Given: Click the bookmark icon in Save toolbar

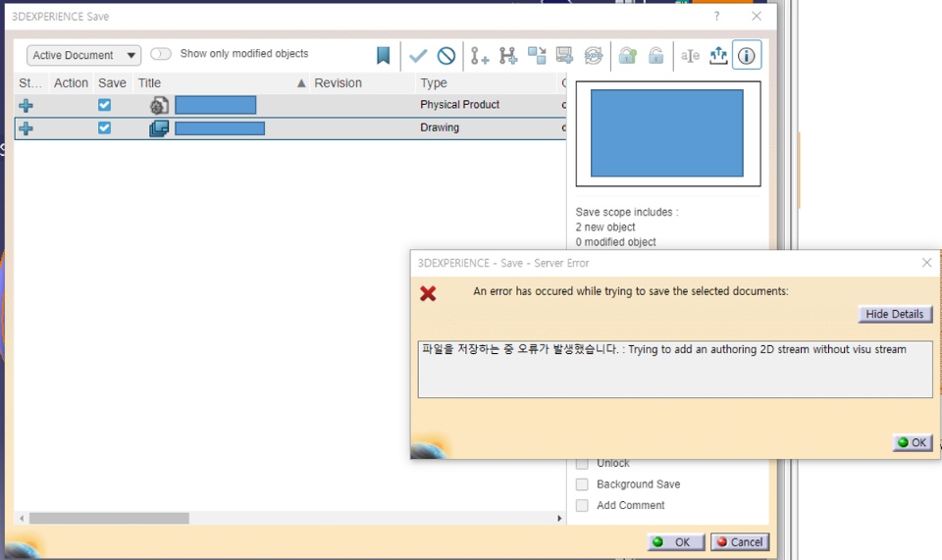Looking at the screenshot, I should point(383,56).
